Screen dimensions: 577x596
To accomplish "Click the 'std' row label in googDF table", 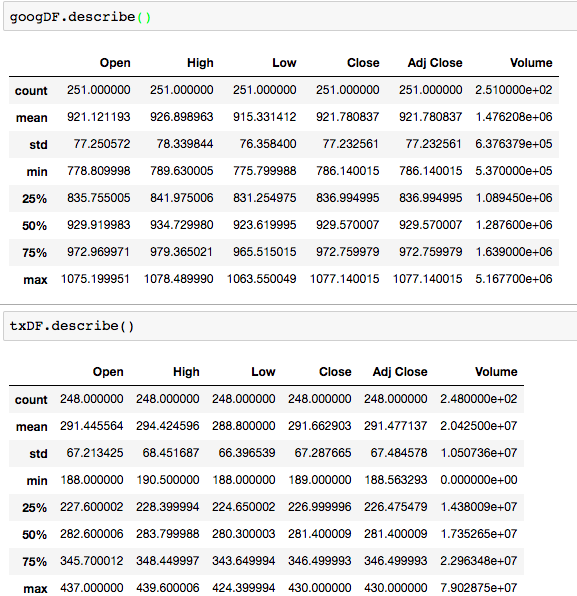I will pos(38,144).
